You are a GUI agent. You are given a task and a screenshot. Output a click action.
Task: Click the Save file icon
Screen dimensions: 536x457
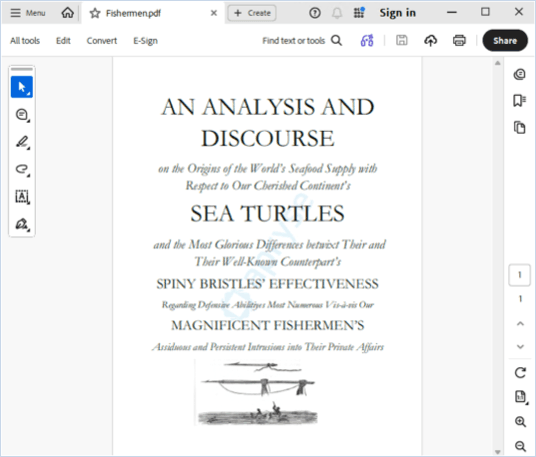pos(402,40)
